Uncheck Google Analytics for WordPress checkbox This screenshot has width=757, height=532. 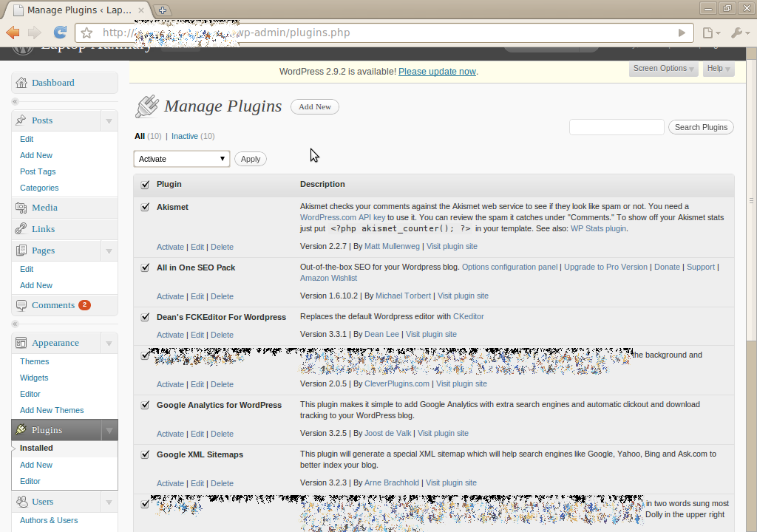point(145,405)
